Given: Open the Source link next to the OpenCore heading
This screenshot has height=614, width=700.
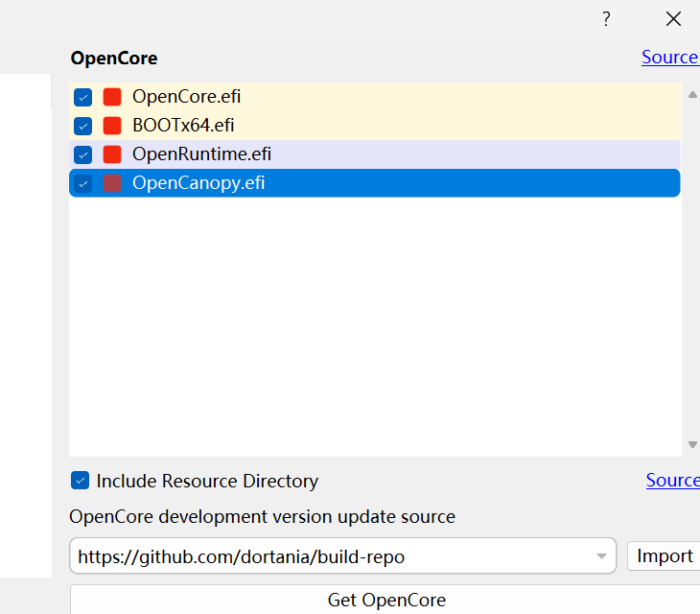Looking at the screenshot, I should tap(669, 58).
